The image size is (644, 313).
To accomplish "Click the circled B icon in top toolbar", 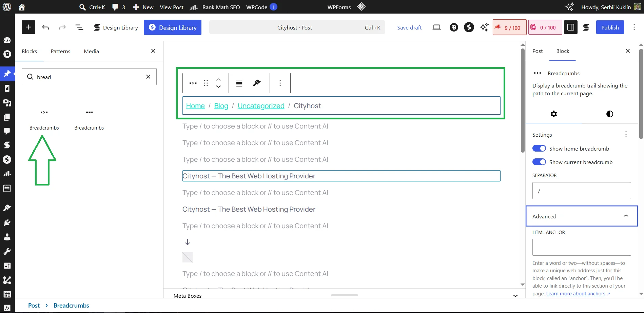I will click(x=454, y=27).
